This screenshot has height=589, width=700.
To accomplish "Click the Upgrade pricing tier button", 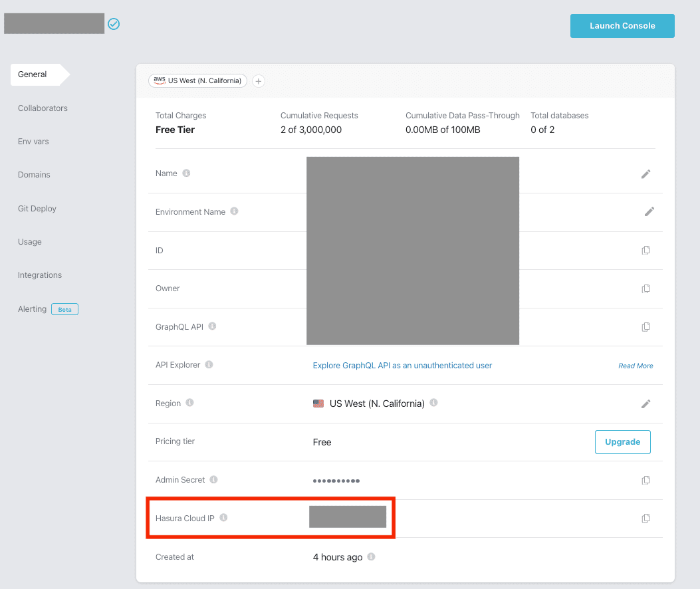I will coord(622,442).
